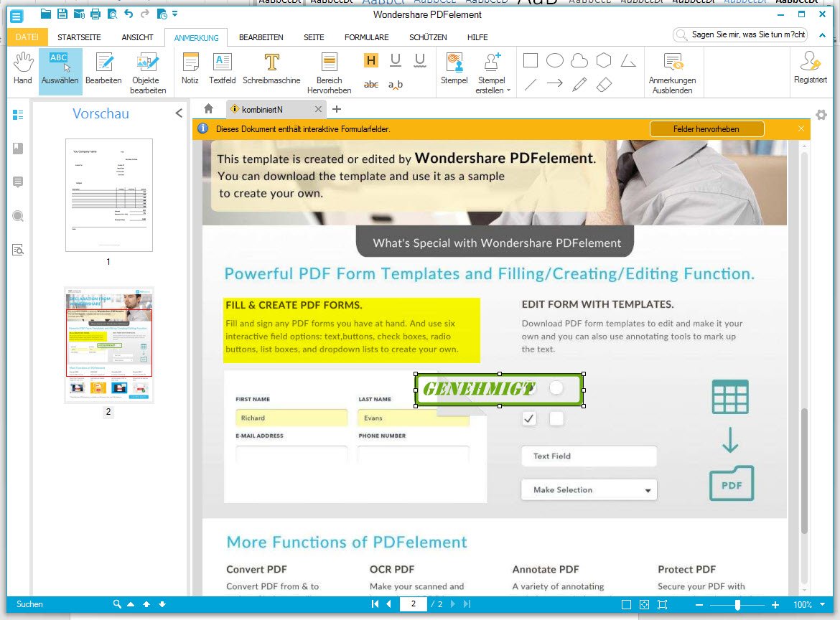Image resolution: width=840 pixels, height=620 pixels.
Task: Open the page 1 thumbnail in Vorschau
Action: [109, 195]
